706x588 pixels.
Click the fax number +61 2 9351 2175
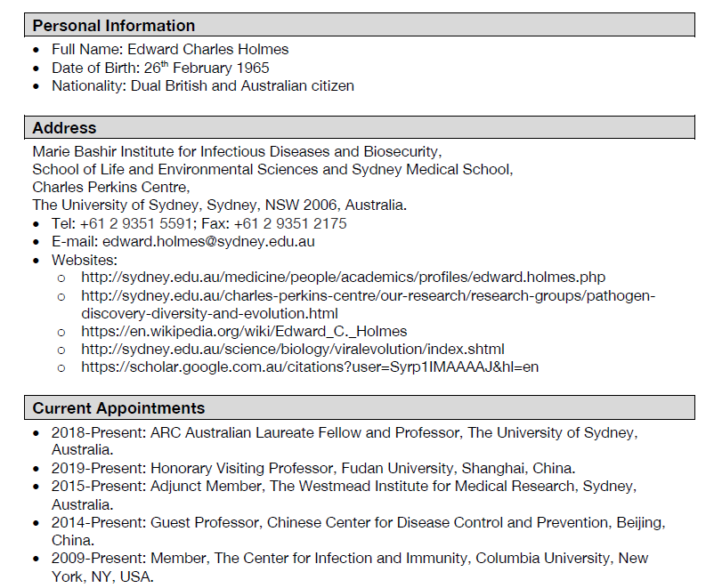pos(290,223)
